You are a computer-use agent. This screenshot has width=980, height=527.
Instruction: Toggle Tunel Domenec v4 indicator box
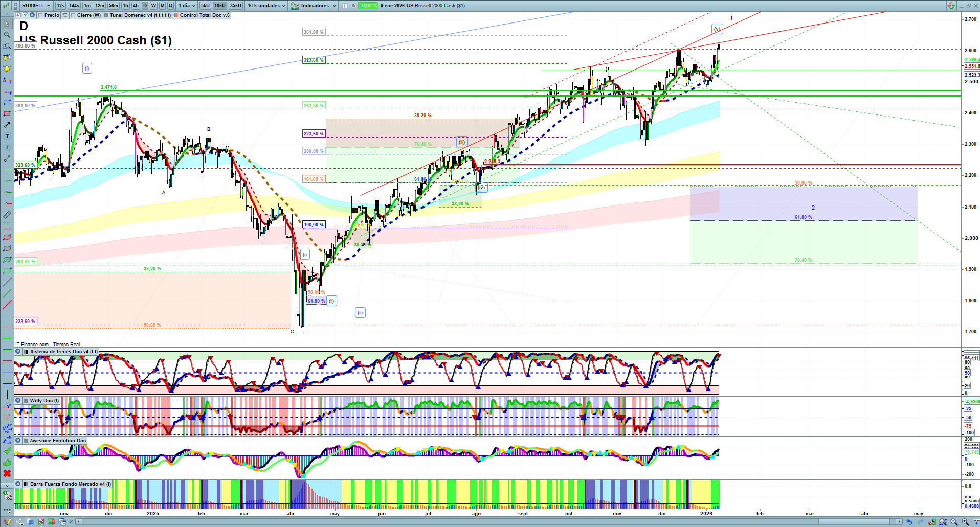[106, 15]
